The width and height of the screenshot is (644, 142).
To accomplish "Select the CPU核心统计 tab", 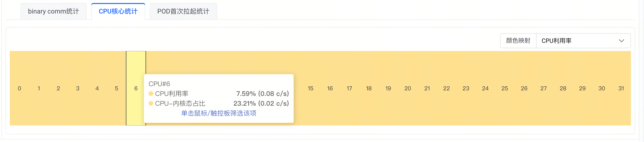I will point(118,11).
